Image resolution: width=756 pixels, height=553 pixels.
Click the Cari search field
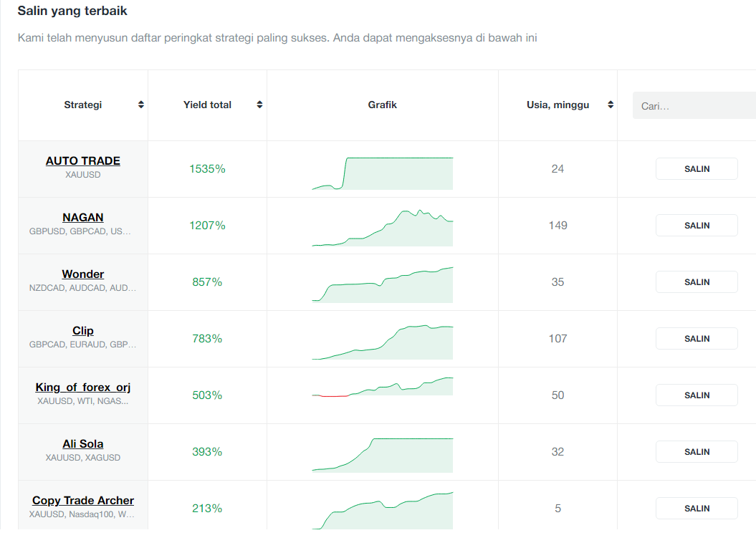coord(694,105)
